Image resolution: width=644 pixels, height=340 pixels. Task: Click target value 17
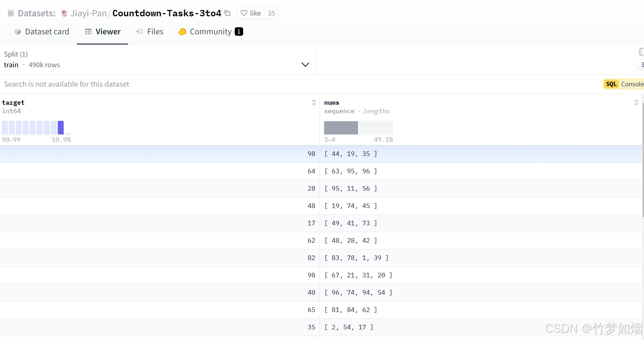click(311, 223)
